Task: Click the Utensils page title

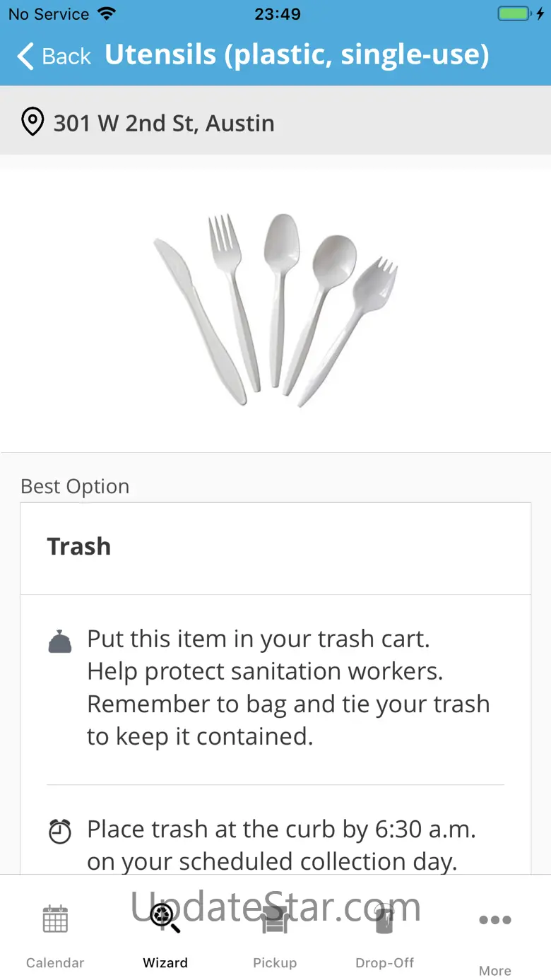Action: click(297, 55)
